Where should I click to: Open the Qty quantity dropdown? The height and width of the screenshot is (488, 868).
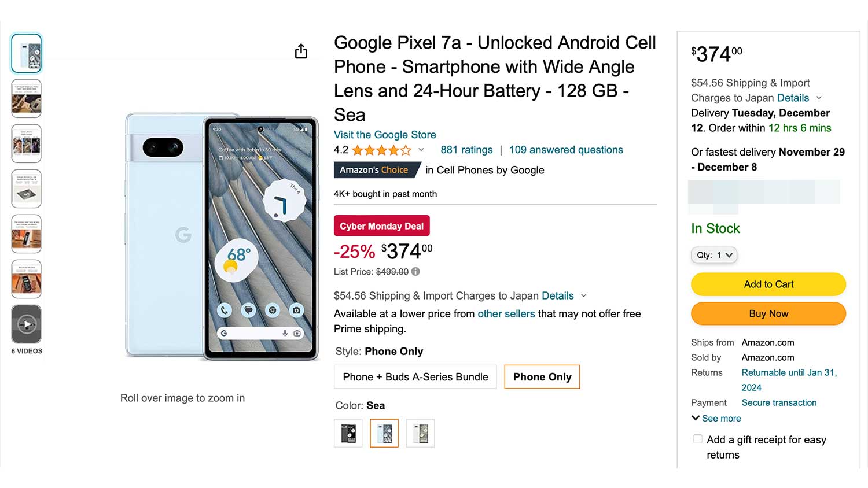(x=714, y=255)
